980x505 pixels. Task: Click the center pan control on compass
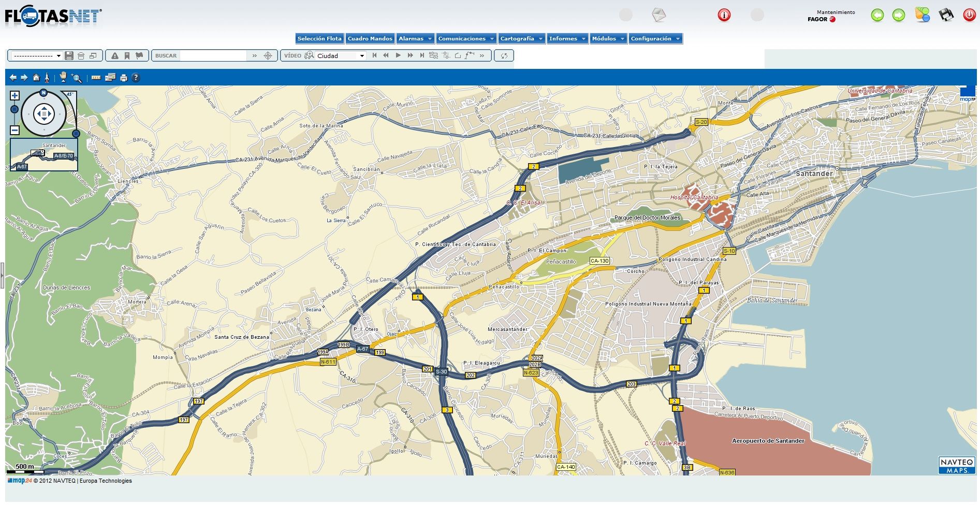[x=44, y=113]
